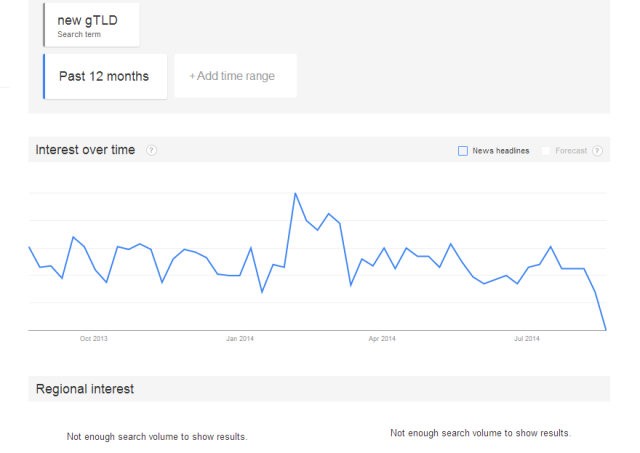Open the Past 12 months time range

[104, 76]
